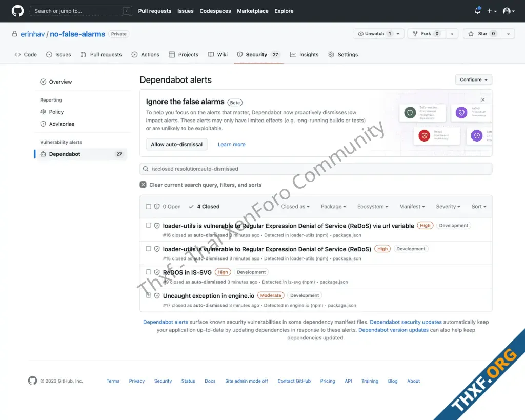Open Codespaces in top navigation
The width and height of the screenshot is (525, 420).
point(215,11)
